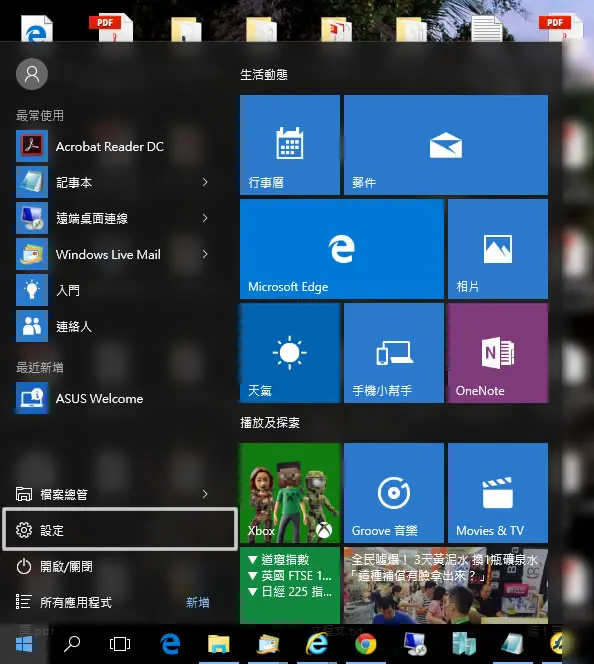
Task: Expand the 遠端桌面連線 jump list arrow
Action: click(x=205, y=218)
